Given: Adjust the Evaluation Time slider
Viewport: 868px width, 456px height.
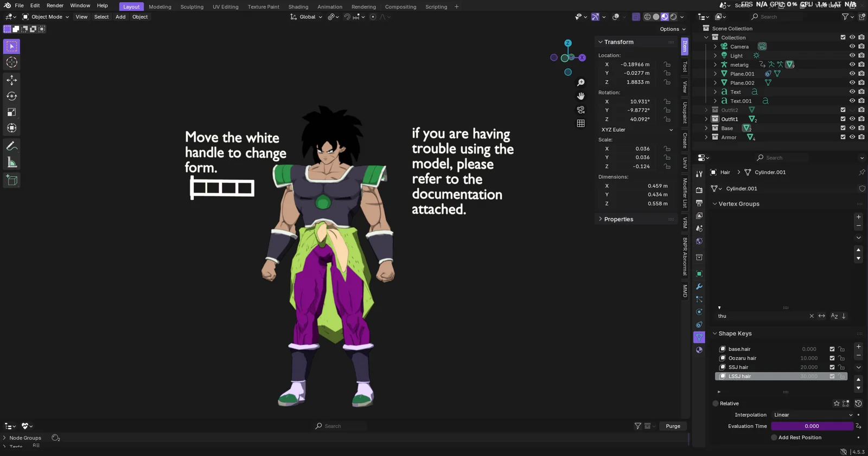Looking at the screenshot, I should coord(812,426).
